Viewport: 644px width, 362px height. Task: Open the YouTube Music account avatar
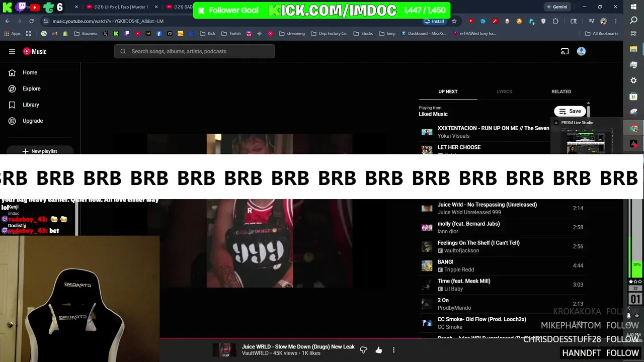click(x=581, y=51)
